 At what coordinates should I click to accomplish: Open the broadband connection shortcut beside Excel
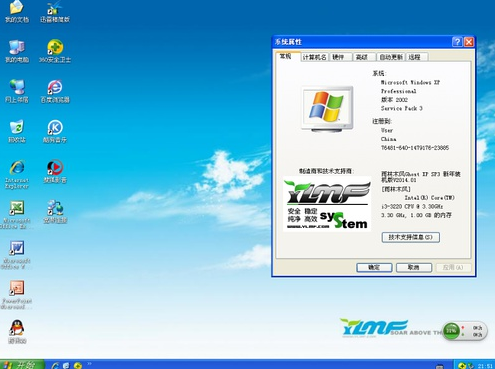click(55, 212)
